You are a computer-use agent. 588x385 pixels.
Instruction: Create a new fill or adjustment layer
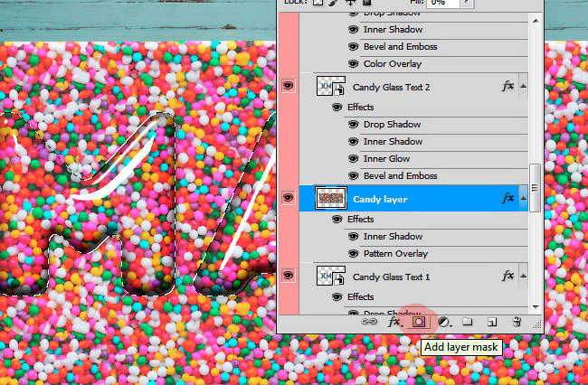coord(444,322)
